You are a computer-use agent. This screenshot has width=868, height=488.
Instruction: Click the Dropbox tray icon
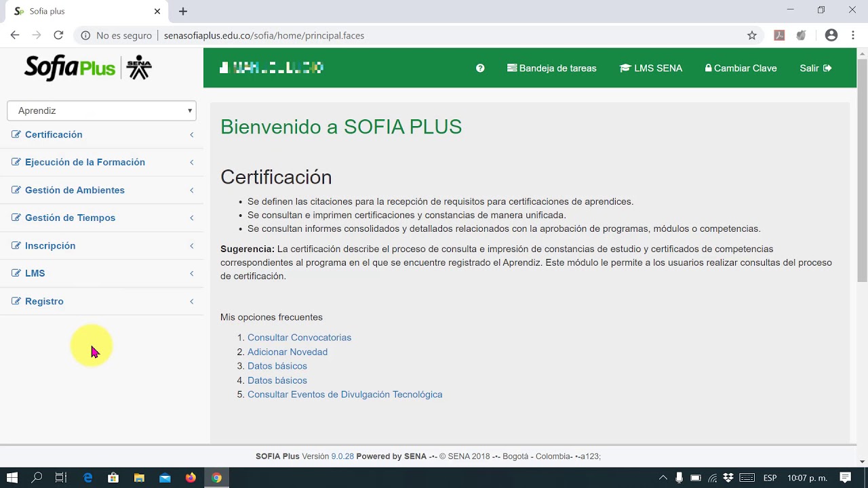[728, 478]
